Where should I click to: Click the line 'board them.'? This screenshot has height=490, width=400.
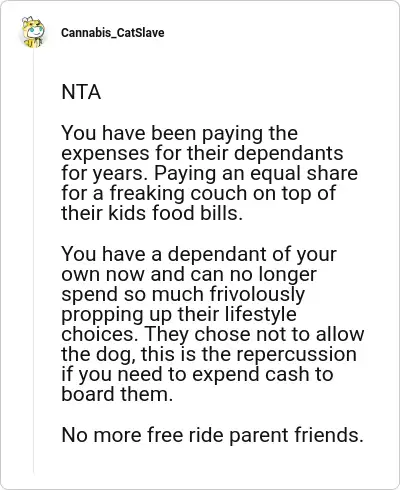tap(117, 394)
